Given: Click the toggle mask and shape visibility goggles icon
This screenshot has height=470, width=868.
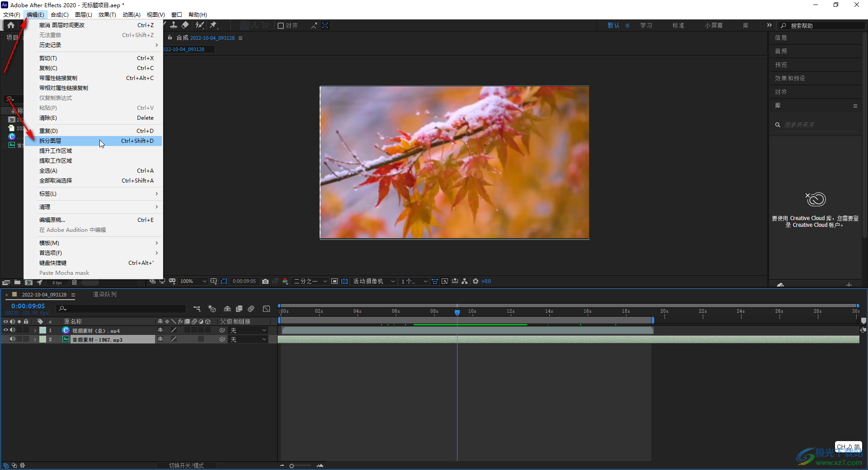Looking at the screenshot, I should [x=172, y=281].
